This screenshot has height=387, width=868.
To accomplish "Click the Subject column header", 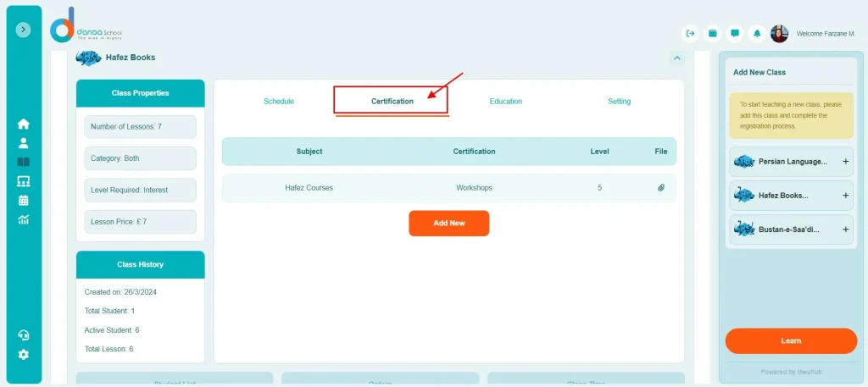I will click(x=309, y=152).
